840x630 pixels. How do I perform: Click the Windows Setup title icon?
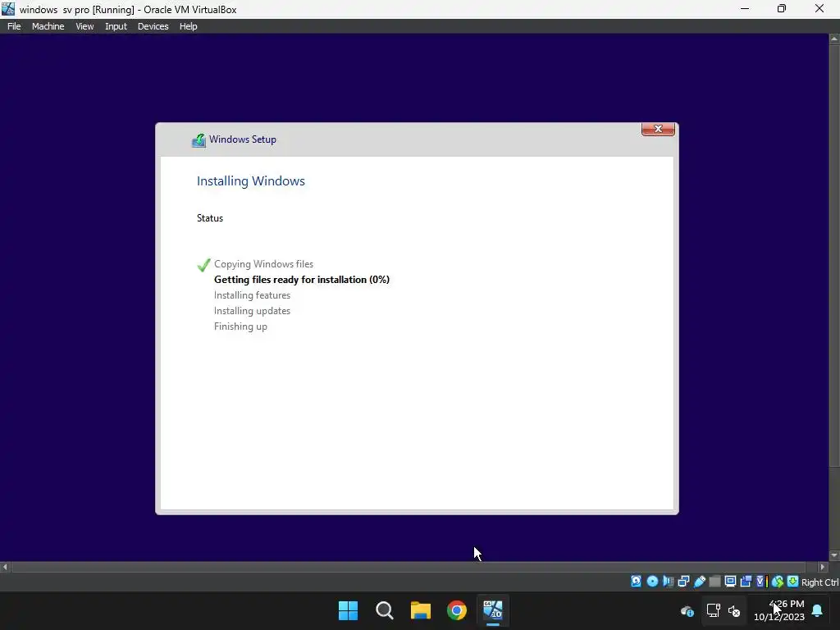coord(199,140)
